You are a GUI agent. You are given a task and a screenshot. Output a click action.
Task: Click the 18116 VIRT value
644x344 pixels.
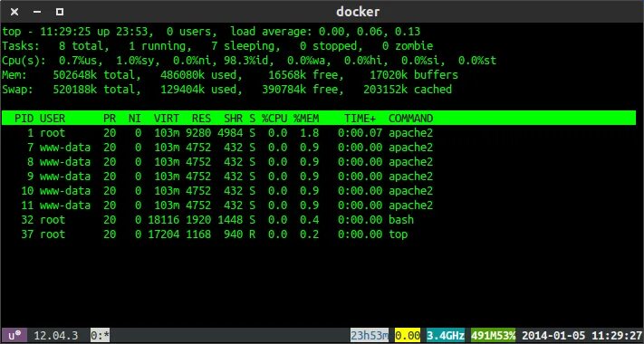pyautogui.click(x=163, y=220)
